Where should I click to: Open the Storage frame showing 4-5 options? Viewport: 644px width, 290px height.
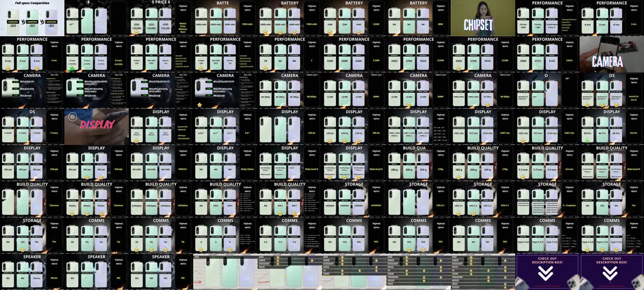(547, 199)
